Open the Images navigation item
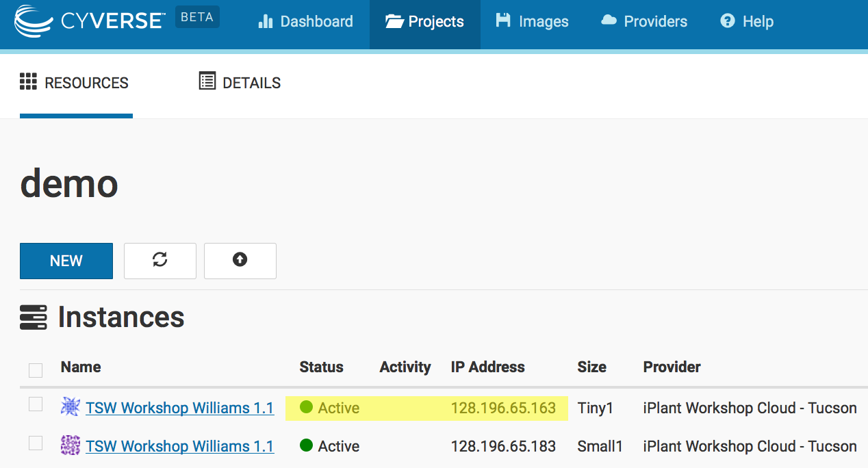The width and height of the screenshot is (868, 468). pyautogui.click(x=532, y=22)
